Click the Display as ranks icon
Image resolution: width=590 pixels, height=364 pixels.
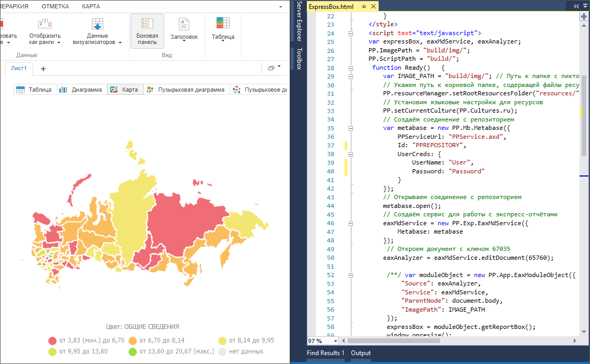(x=45, y=25)
